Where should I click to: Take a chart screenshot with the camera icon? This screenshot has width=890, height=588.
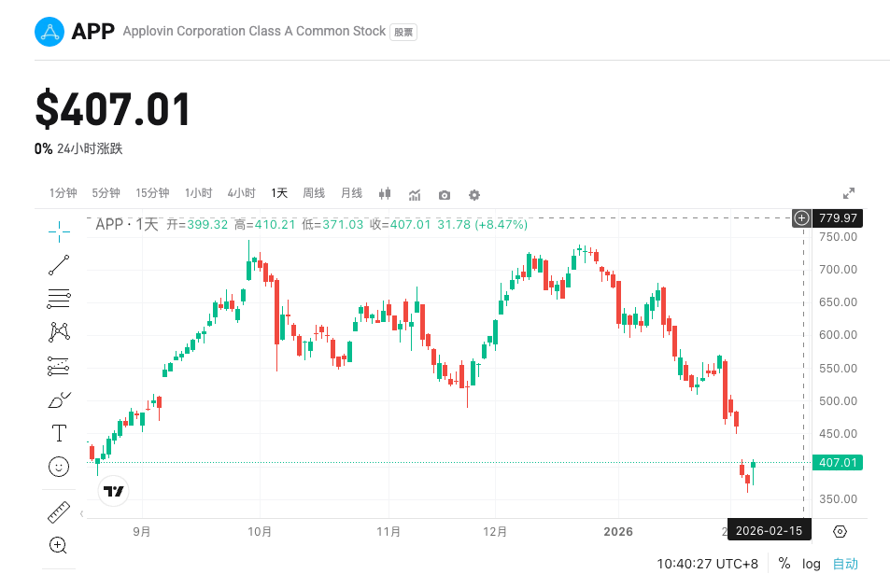coord(444,194)
